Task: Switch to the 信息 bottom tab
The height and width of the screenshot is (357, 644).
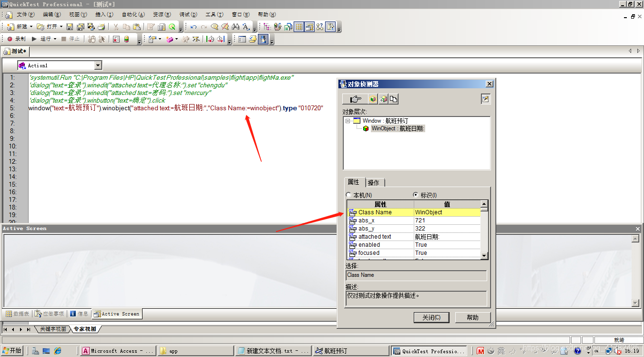Action: click(79, 314)
